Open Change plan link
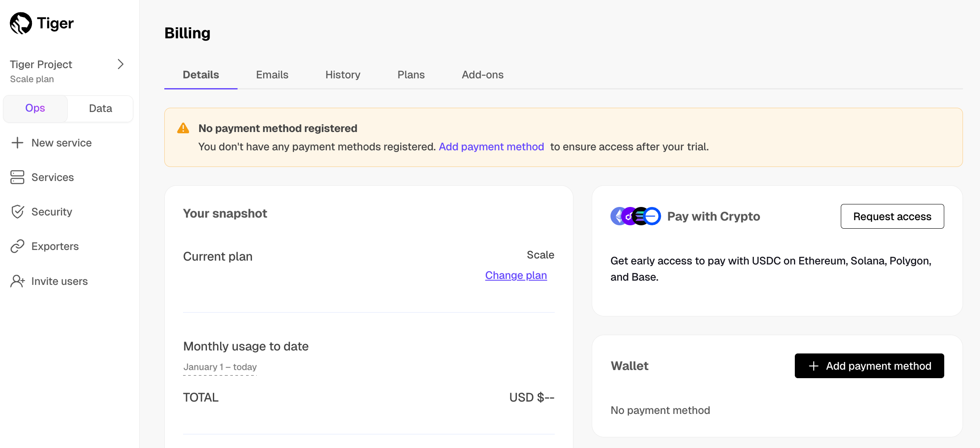This screenshot has width=980, height=448. click(516, 275)
